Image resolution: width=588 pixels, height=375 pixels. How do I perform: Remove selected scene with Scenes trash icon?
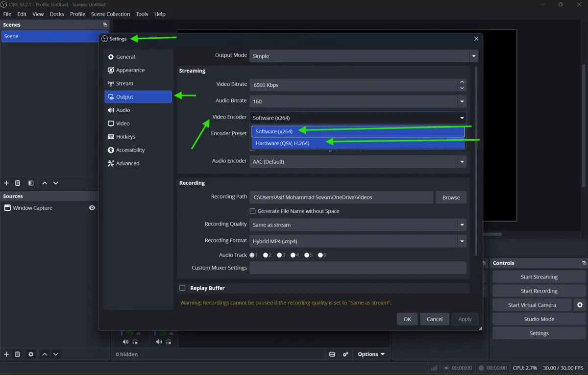coord(18,183)
